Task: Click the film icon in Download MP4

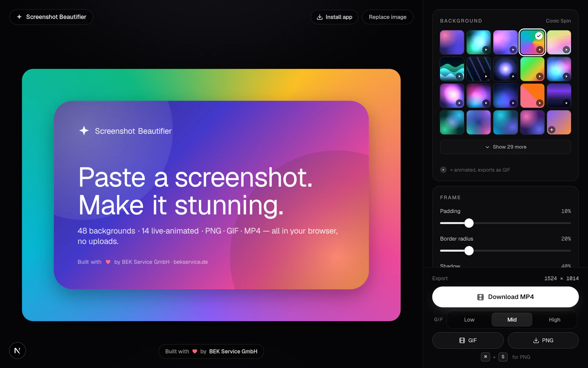Action: [480, 297]
